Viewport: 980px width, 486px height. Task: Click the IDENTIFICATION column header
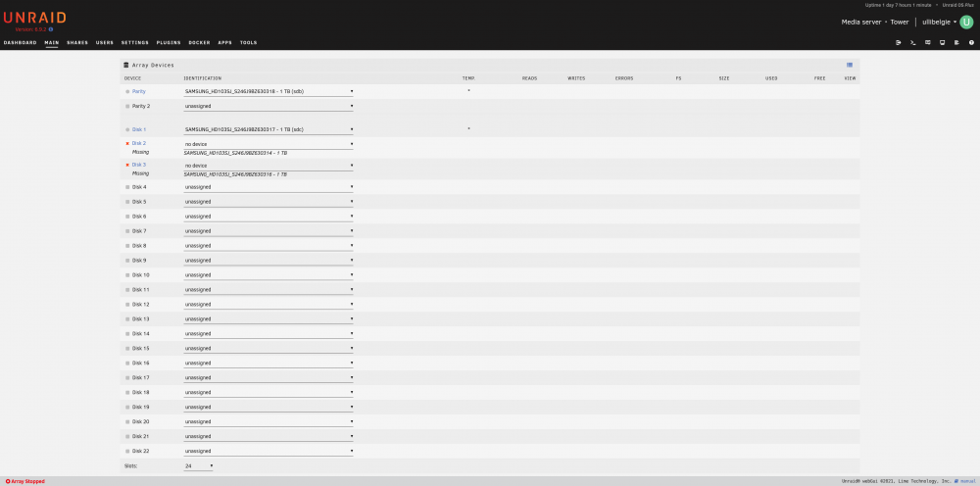click(203, 78)
